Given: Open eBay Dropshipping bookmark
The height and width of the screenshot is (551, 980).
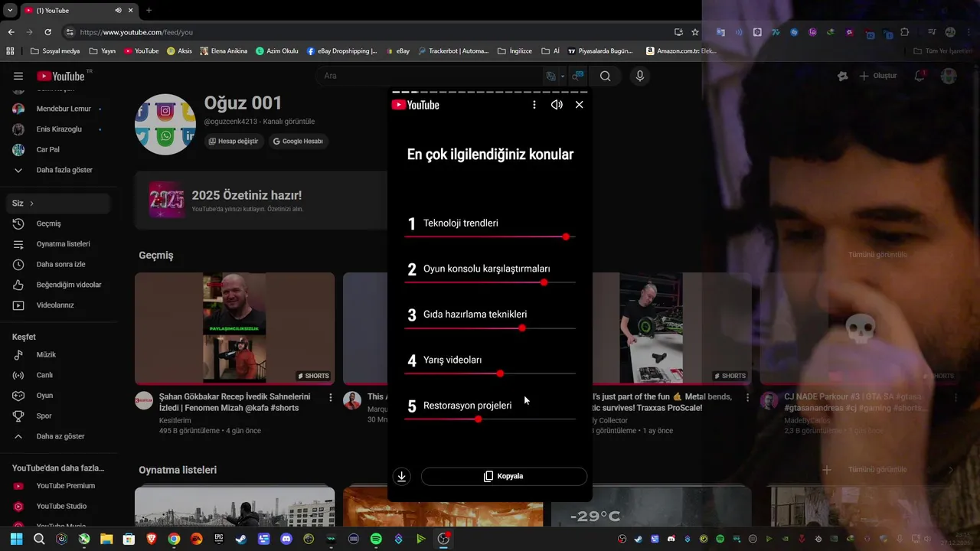Looking at the screenshot, I should (x=341, y=51).
